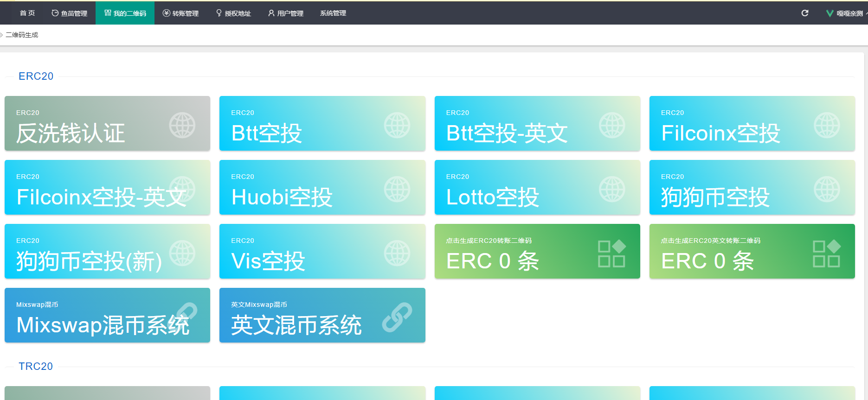Select the 我的二维码 menu tab
The width and height of the screenshot is (868, 400).
(125, 13)
